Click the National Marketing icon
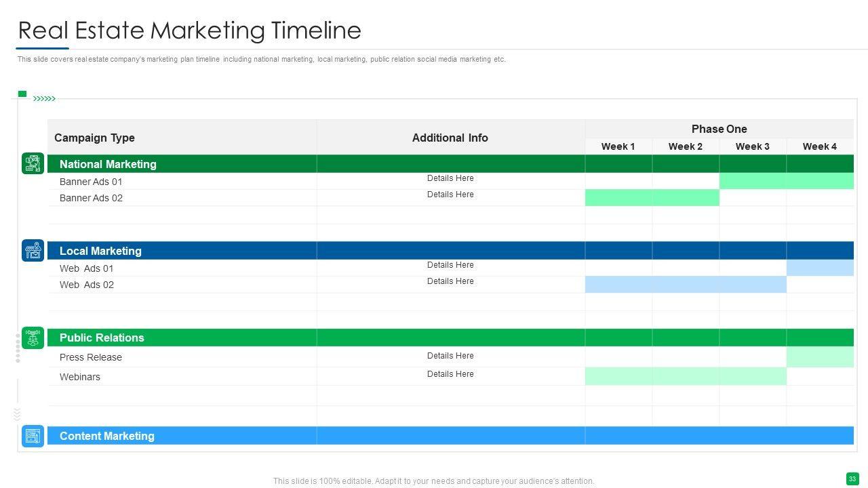The height and width of the screenshot is (488, 868). pos(33,163)
